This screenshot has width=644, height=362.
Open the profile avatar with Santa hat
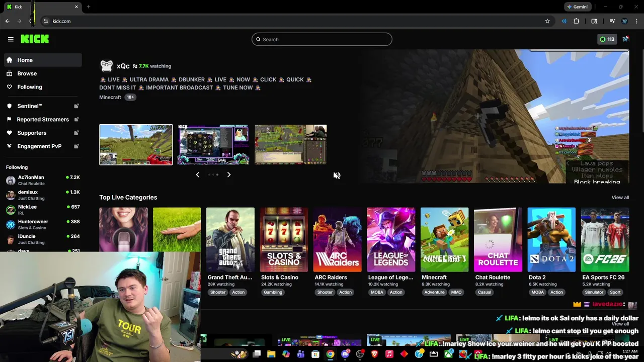click(x=625, y=39)
